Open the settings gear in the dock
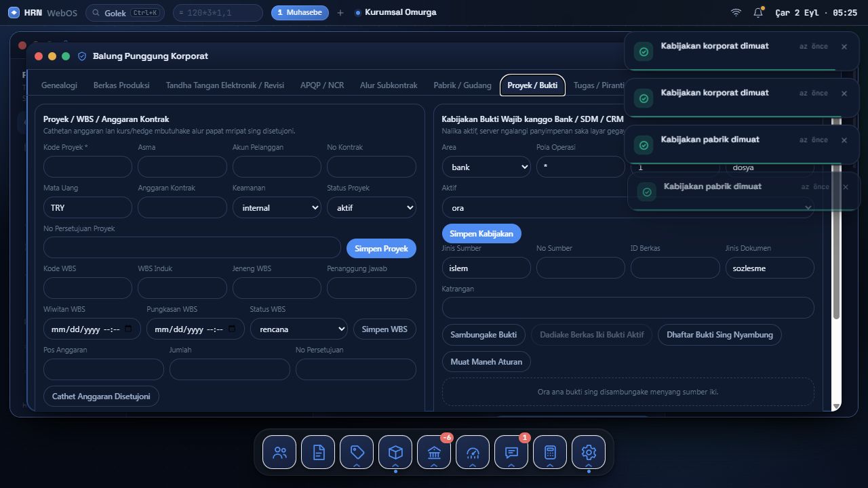This screenshot has height=488, width=868. [589, 452]
